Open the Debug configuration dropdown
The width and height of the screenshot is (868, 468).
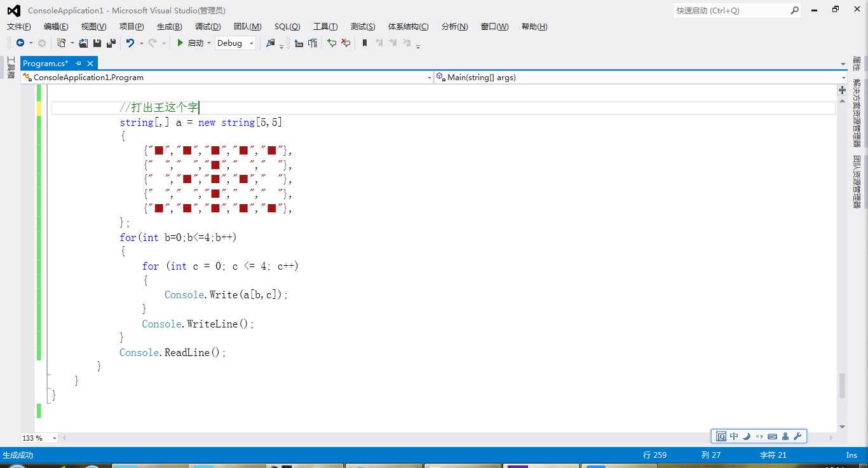(x=235, y=43)
